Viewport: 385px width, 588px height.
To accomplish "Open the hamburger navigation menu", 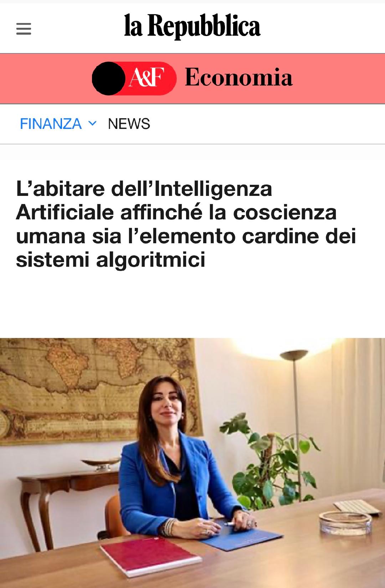I will tap(24, 29).
